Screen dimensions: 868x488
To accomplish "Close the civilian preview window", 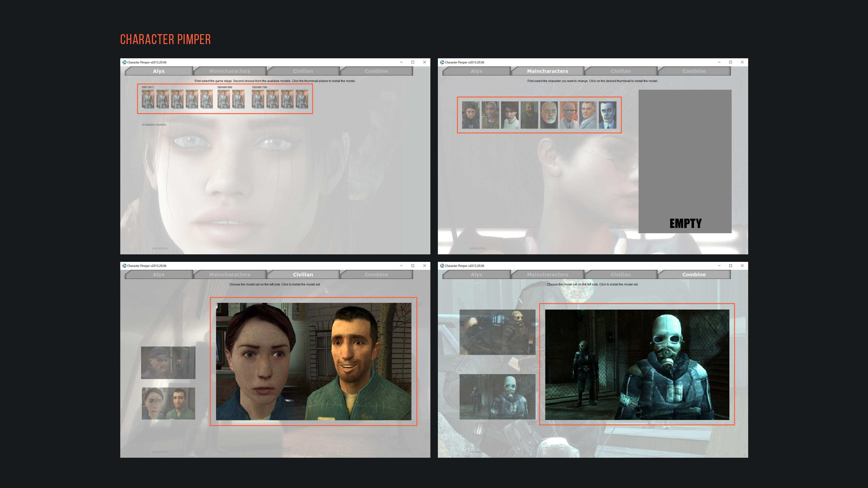I will click(x=424, y=266).
